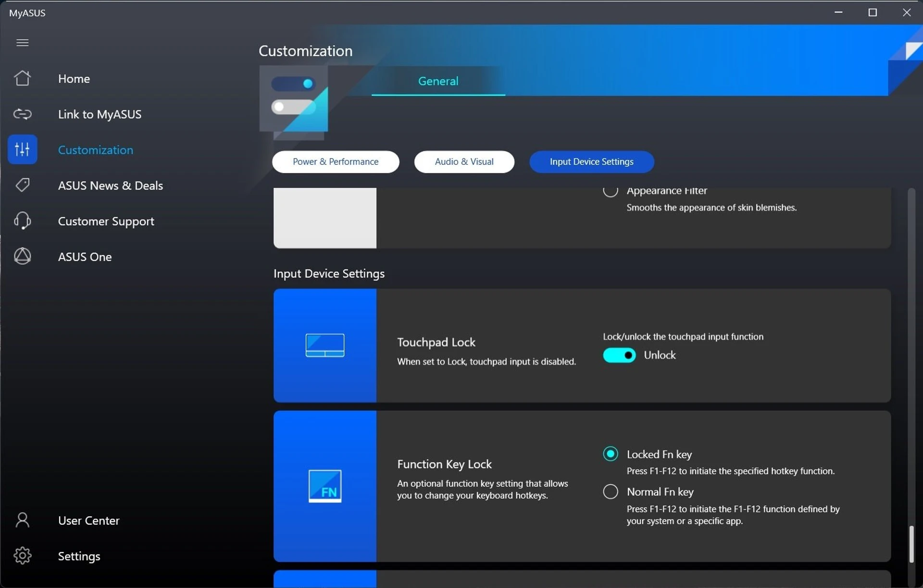Select the Appearance Filter radio button
Viewport: 923px width, 588px height.
pos(611,191)
